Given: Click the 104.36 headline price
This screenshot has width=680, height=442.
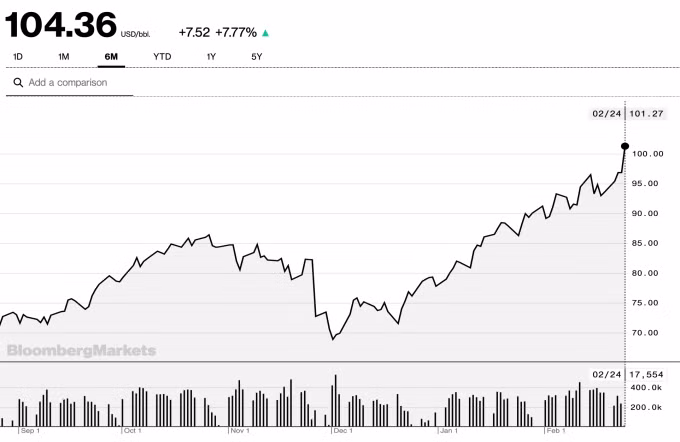Looking at the screenshot, I should (x=59, y=24).
